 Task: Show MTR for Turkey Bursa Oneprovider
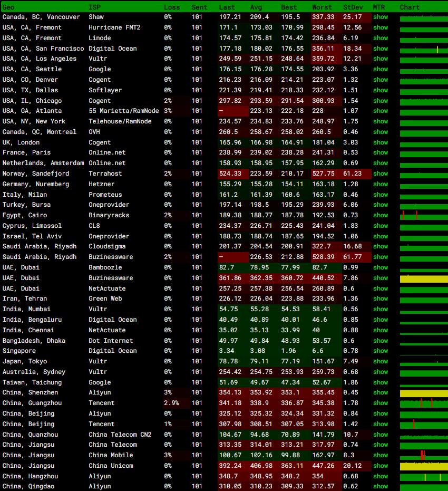click(381, 205)
